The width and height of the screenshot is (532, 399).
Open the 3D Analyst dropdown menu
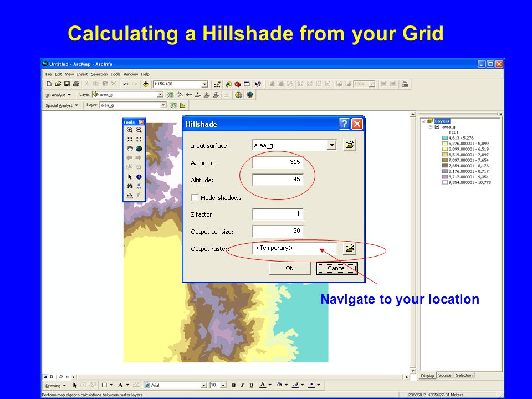click(x=58, y=95)
